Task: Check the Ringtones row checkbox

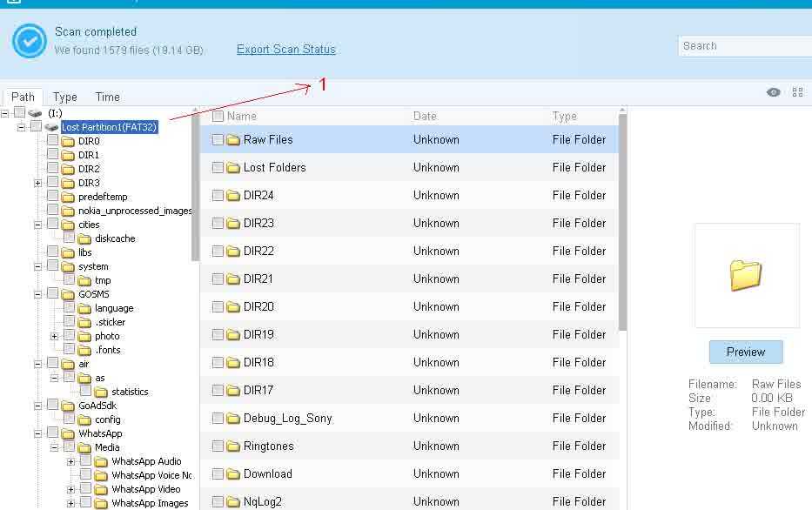Action: [x=218, y=446]
